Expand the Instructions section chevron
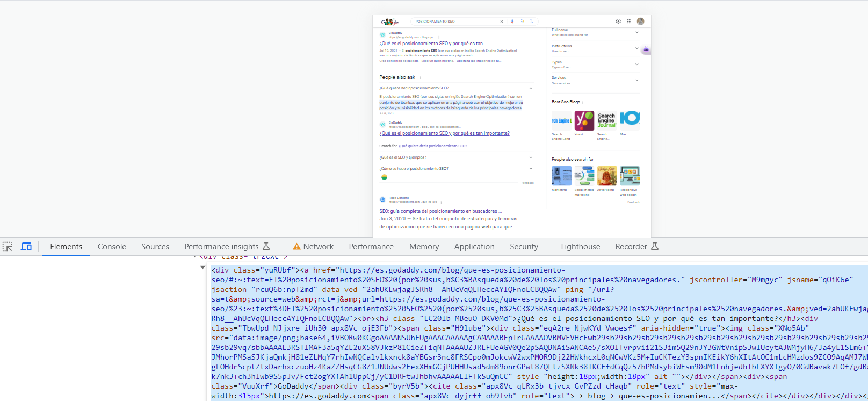This screenshot has width=868, height=401. click(637, 48)
